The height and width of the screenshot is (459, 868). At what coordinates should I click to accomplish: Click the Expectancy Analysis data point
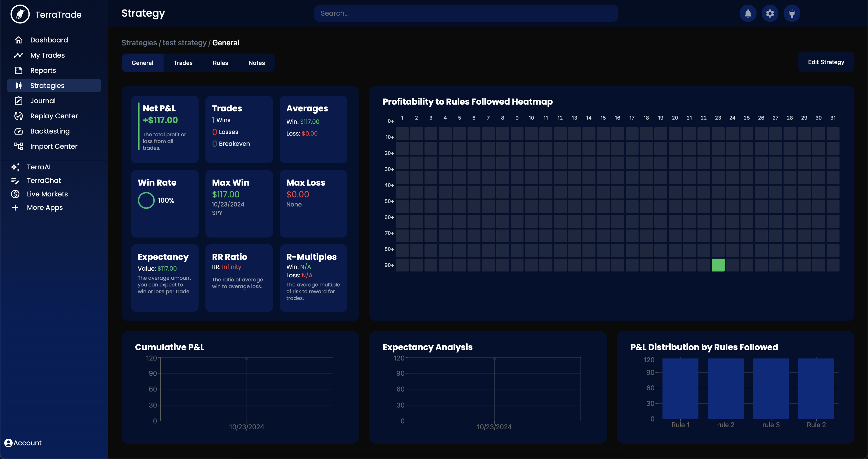[494, 359]
